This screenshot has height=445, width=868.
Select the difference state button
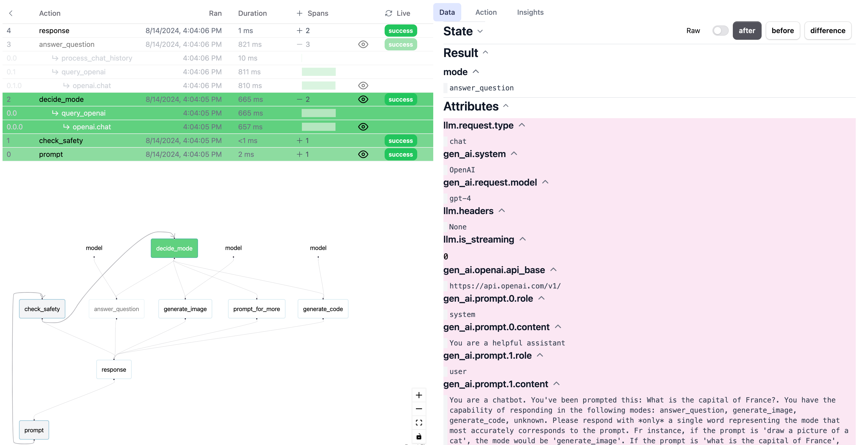click(828, 31)
